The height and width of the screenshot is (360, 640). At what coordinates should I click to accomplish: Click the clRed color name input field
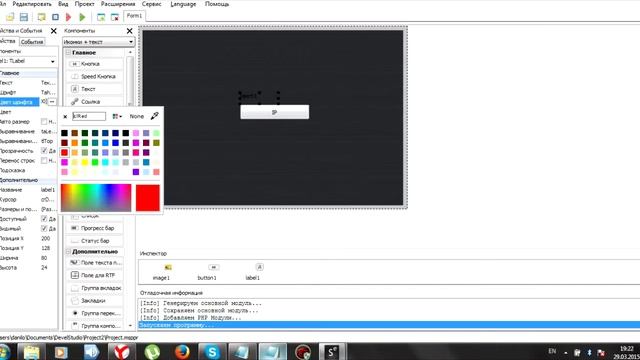89,116
